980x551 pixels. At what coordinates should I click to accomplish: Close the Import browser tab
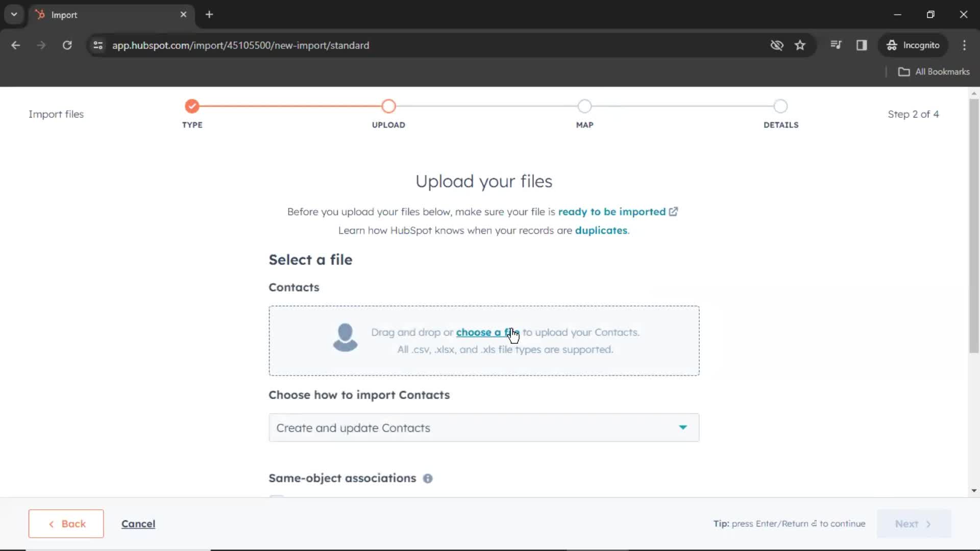pyautogui.click(x=183, y=14)
